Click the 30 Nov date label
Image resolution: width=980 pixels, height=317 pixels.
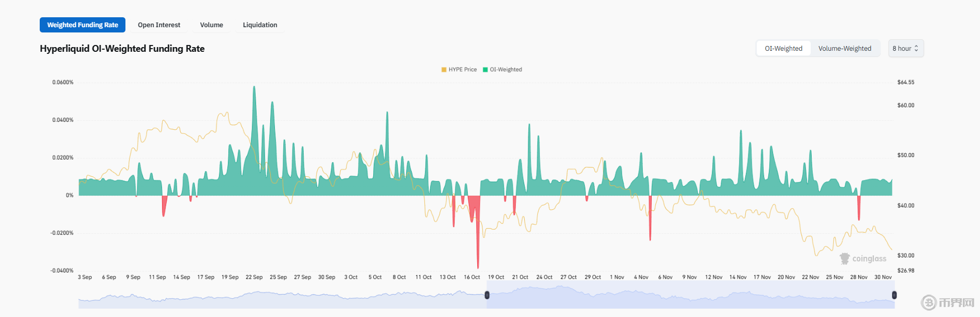883,277
